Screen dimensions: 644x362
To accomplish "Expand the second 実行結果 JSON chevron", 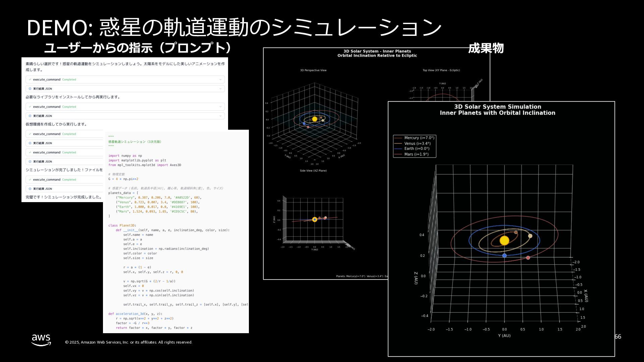I will pyautogui.click(x=220, y=116).
